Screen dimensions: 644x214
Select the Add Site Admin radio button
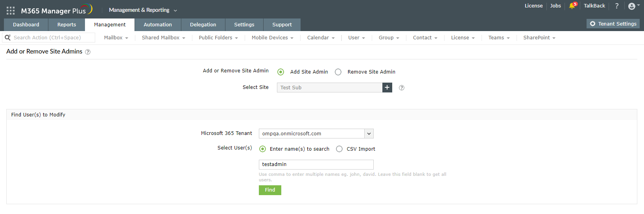tap(280, 72)
